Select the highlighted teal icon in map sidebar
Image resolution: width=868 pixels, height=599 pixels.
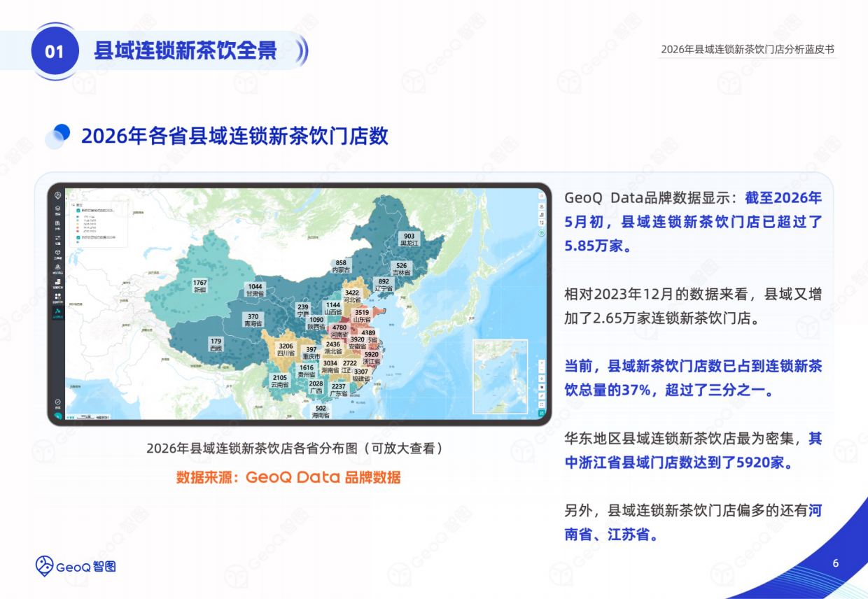coord(58,313)
